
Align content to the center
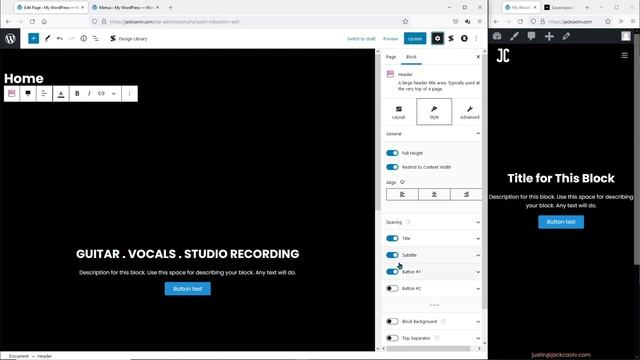434,194
